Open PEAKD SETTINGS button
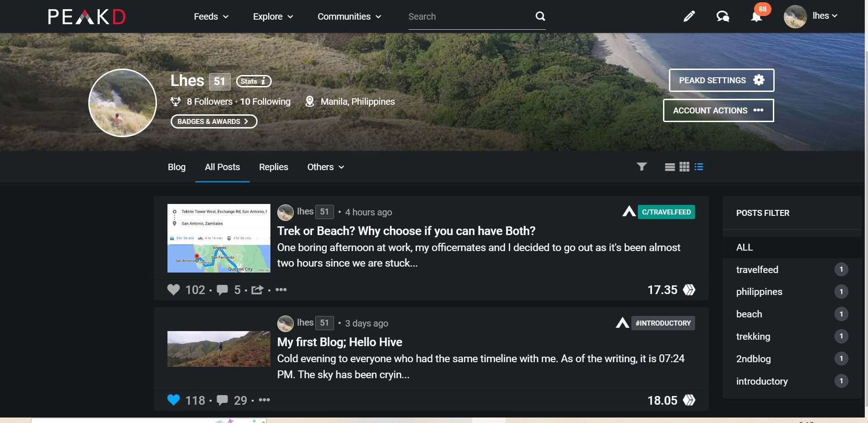The image size is (868, 423). tap(722, 80)
